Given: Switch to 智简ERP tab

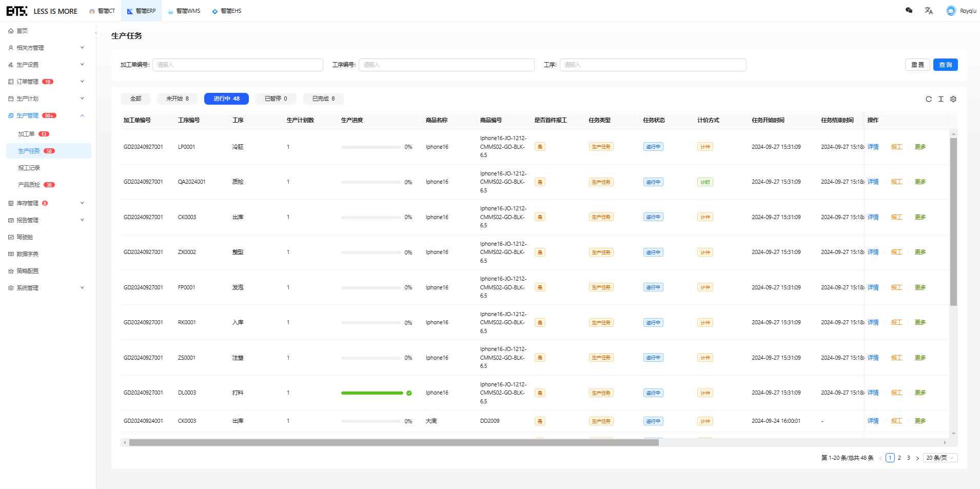Looking at the screenshot, I should tap(141, 11).
